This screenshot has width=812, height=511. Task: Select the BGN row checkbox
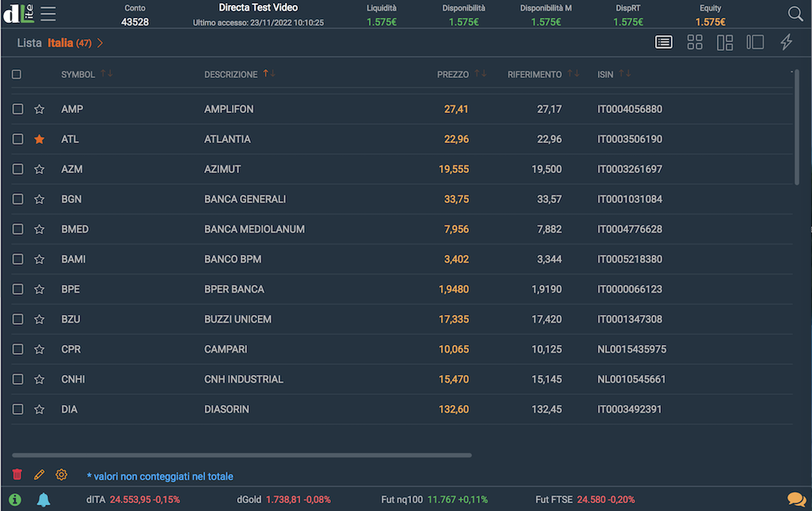point(18,199)
